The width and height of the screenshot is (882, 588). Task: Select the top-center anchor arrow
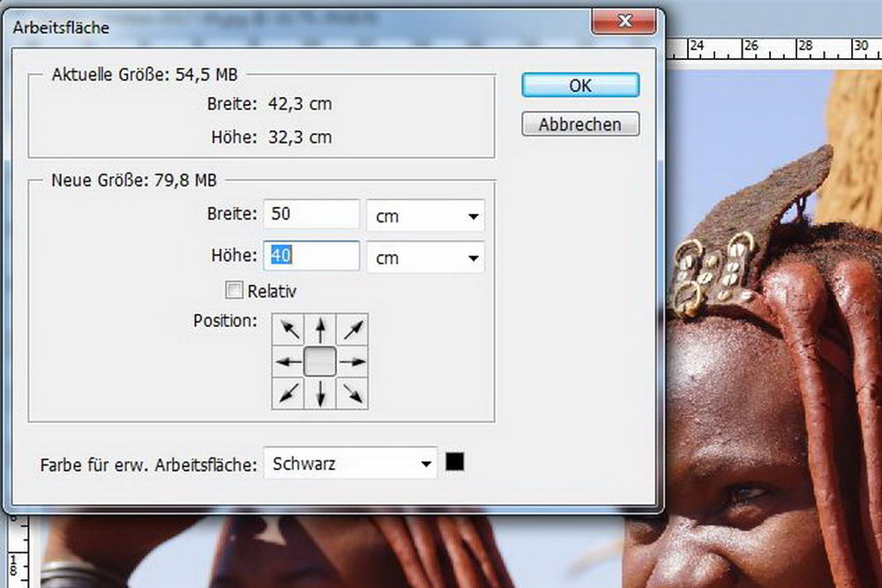[320, 331]
